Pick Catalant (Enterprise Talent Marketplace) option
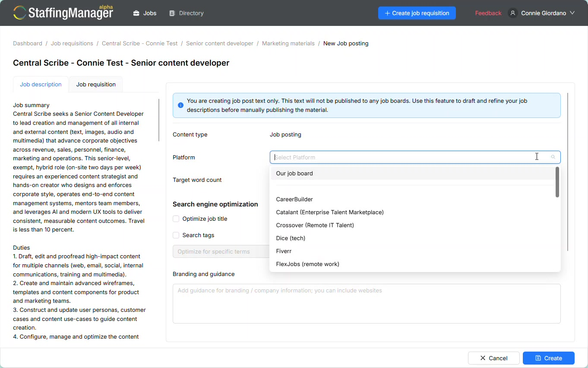The height and width of the screenshot is (368, 588). coord(412,213)
